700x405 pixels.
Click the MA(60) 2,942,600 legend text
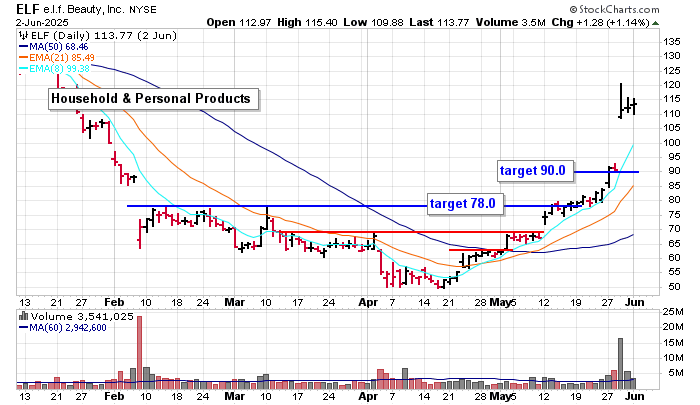click(x=68, y=328)
